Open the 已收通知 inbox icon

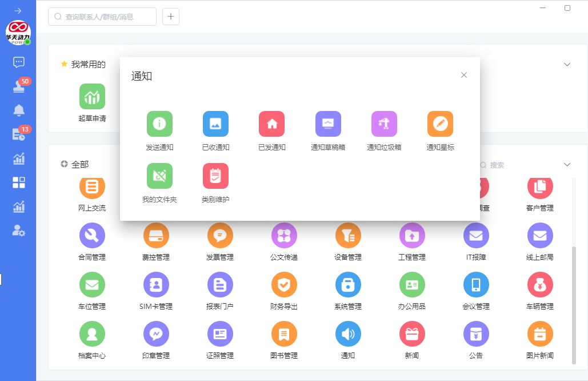tap(215, 124)
